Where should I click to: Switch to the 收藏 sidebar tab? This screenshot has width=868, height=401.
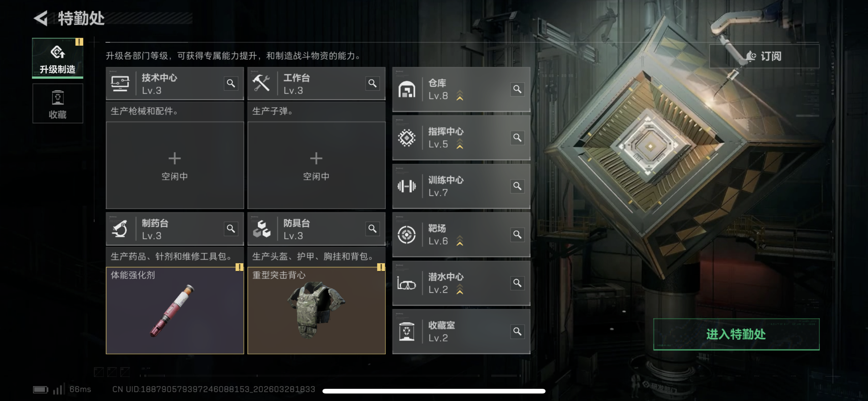click(x=57, y=103)
